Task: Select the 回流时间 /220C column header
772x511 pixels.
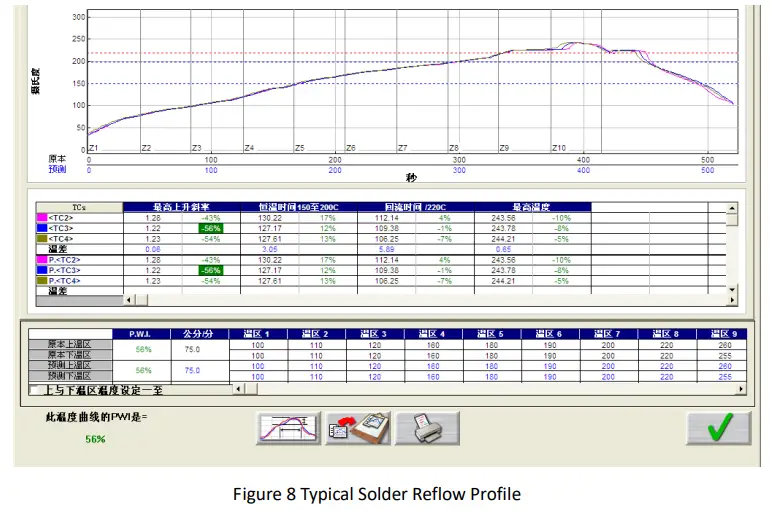Action: point(416,207)
